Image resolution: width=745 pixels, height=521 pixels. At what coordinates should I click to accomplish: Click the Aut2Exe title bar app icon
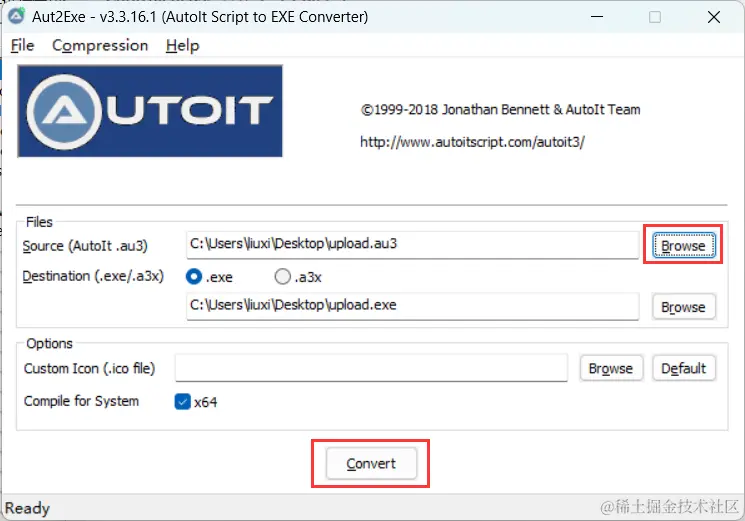pyautogui.click(x=16, y=16)
